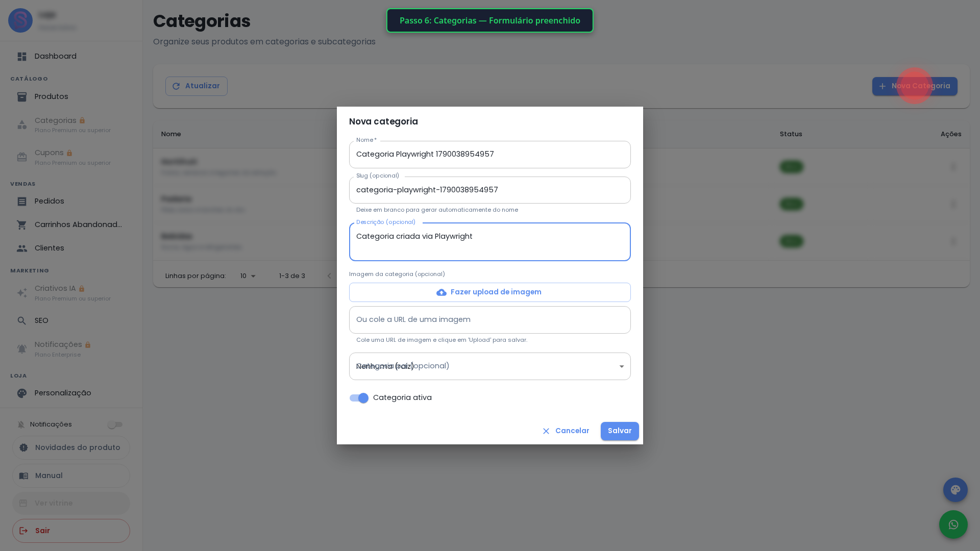Click the Pedidos receipt icon
This screenshot has width=980, height=551.
pyautogui.click(x=22, y=202)
